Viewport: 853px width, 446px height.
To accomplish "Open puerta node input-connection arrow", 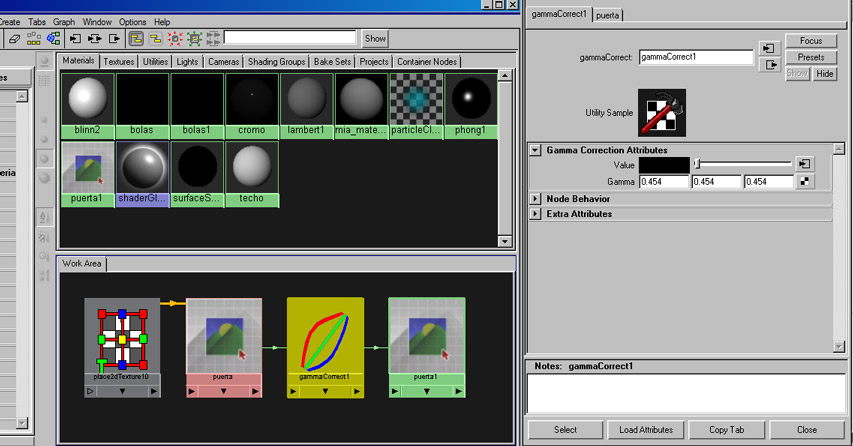I will [191, 391].
